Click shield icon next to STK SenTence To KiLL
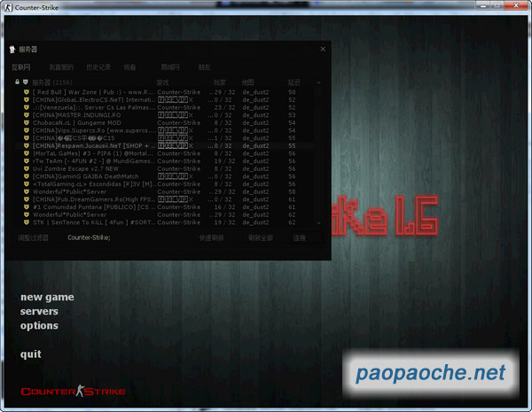This screenshot has width=532, height=412. 26,222
